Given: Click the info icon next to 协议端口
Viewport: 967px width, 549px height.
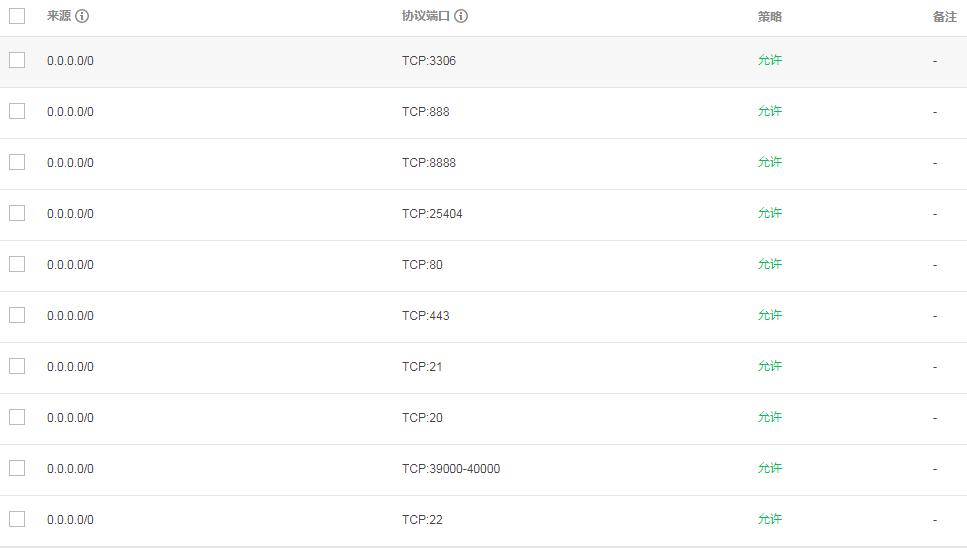Looking at the screenshot, I should [461, 16].
